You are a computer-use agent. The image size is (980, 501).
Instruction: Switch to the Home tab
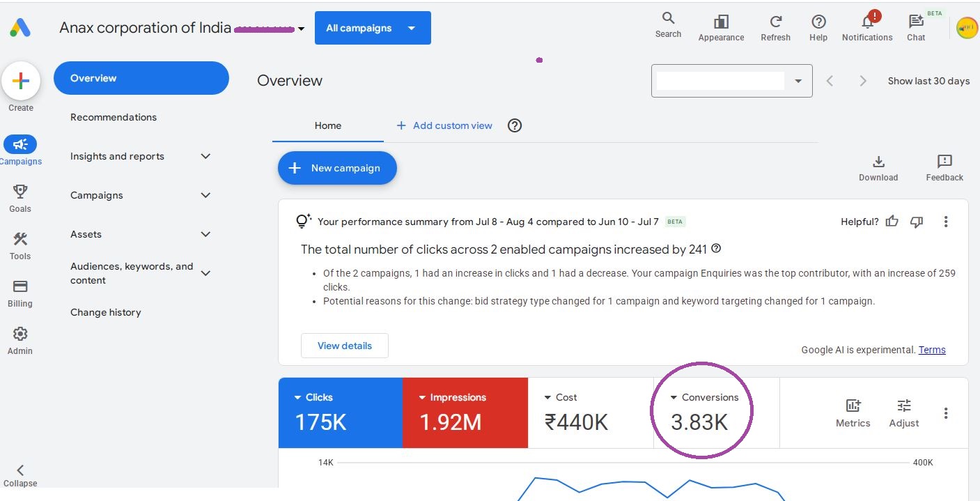[x=328, y=125]
